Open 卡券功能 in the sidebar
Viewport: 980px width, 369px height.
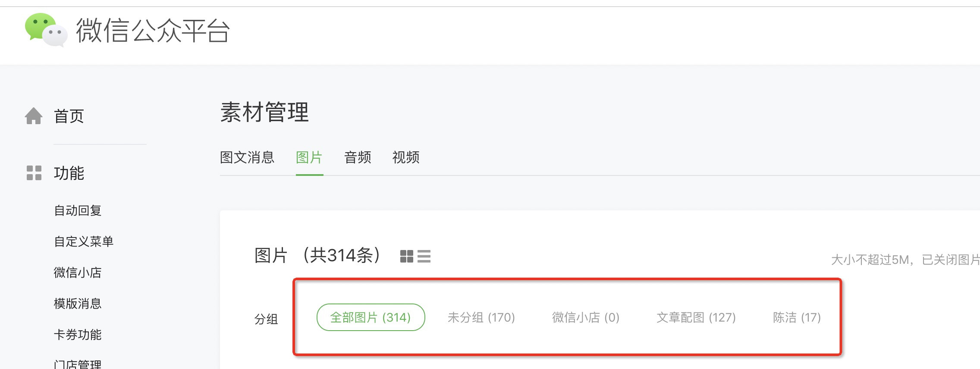[x=78, y=335]
